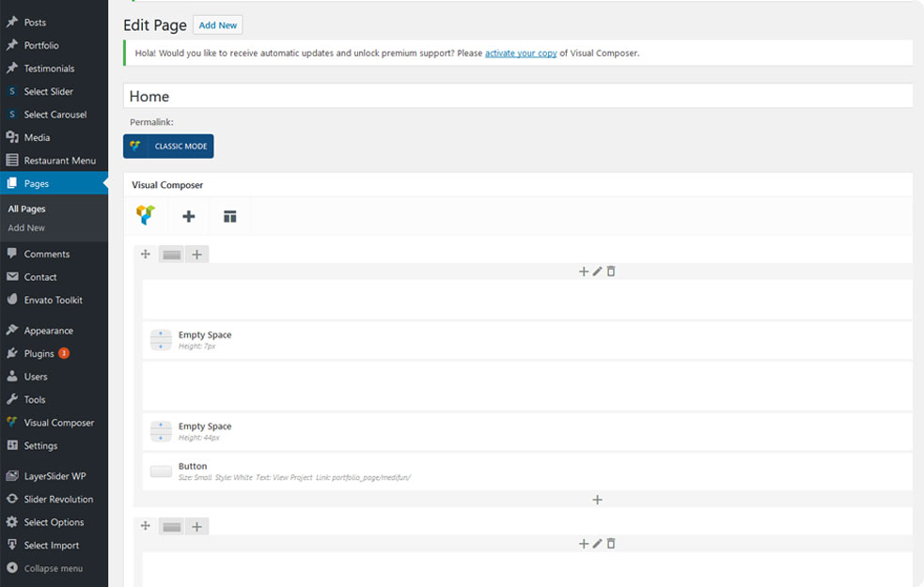Append element with plus below Button element
Screen dimensions: 924x587
[597, 500]
